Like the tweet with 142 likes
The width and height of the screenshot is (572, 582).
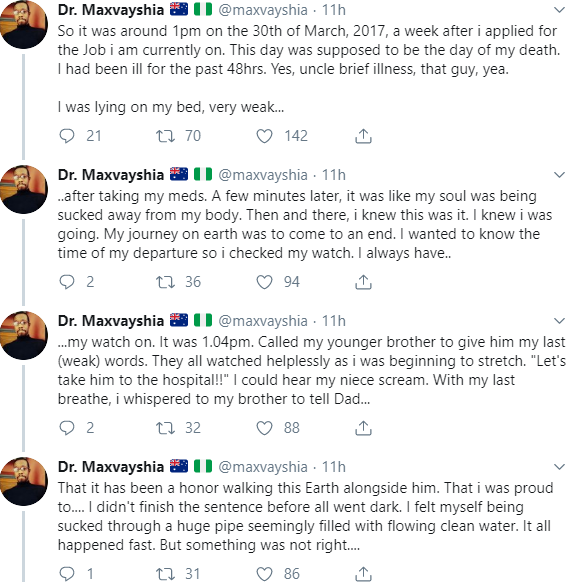click(x=264, y=136)
